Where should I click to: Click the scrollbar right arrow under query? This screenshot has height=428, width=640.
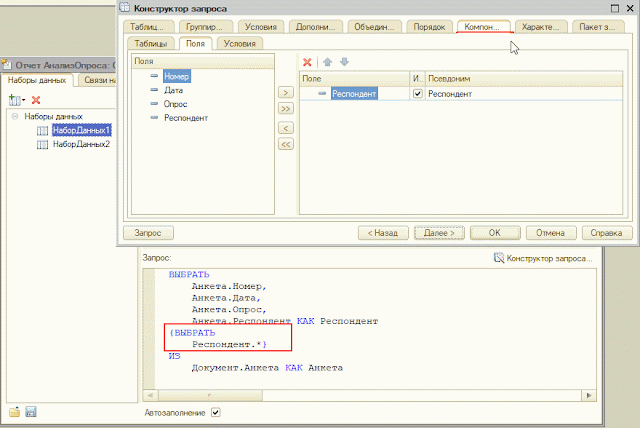click(589, 395)
